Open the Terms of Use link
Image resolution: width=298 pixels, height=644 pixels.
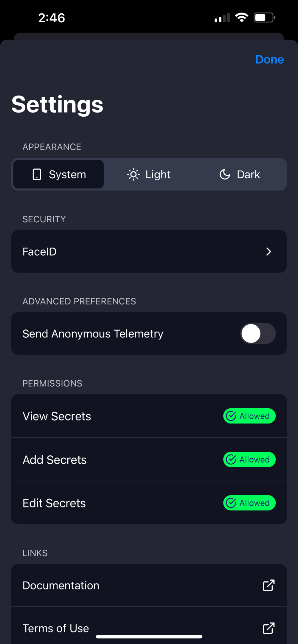(x=56, y=628)
